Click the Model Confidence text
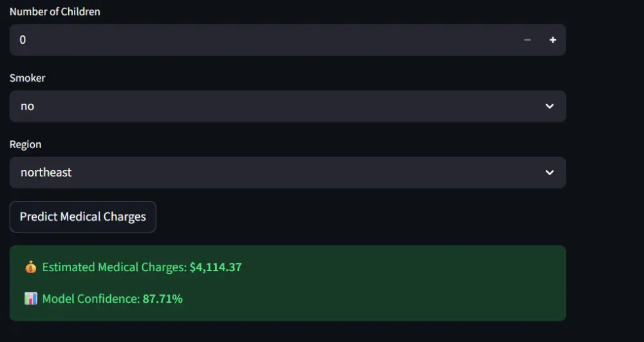644x342 pixels. (x=91, y=299)
